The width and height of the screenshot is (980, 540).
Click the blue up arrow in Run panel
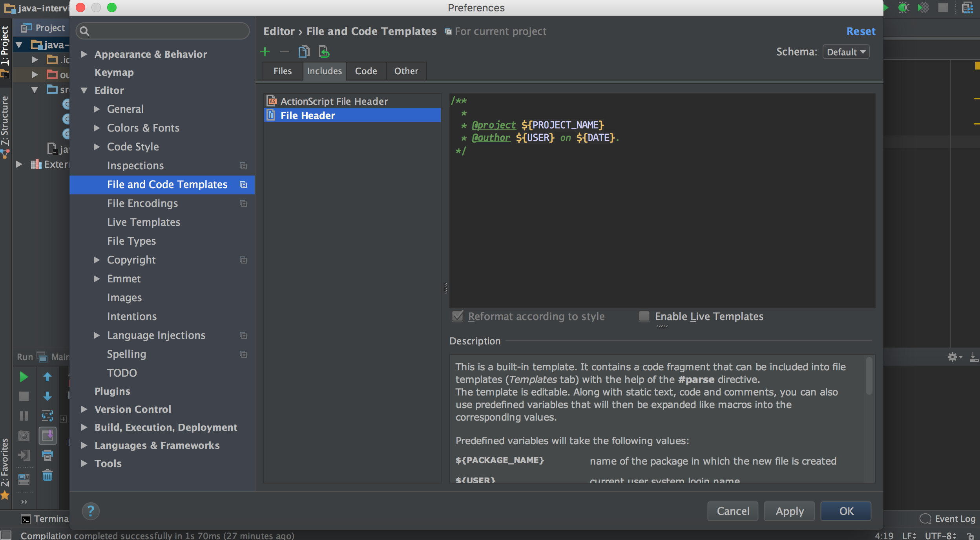pos(47,377)
